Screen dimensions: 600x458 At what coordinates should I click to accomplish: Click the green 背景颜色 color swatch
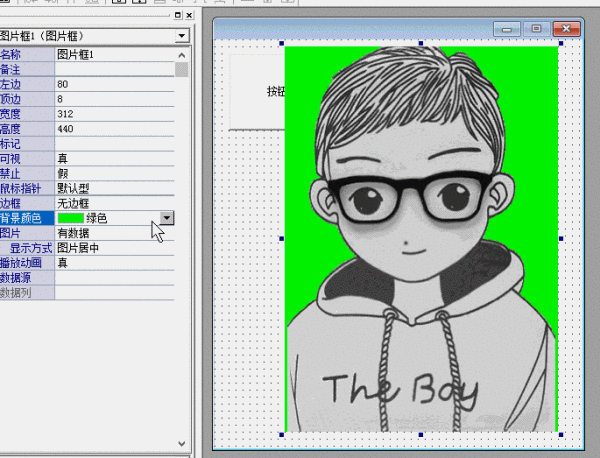coord(70,217)
